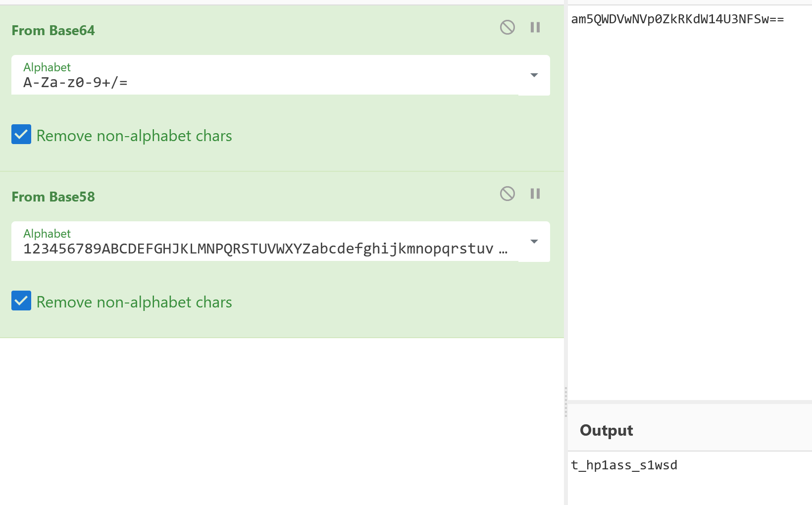Click the dotted pane resize handle
Image resolution: width=812 pixels, height=505 pixels.
click(x=566, y=402)
